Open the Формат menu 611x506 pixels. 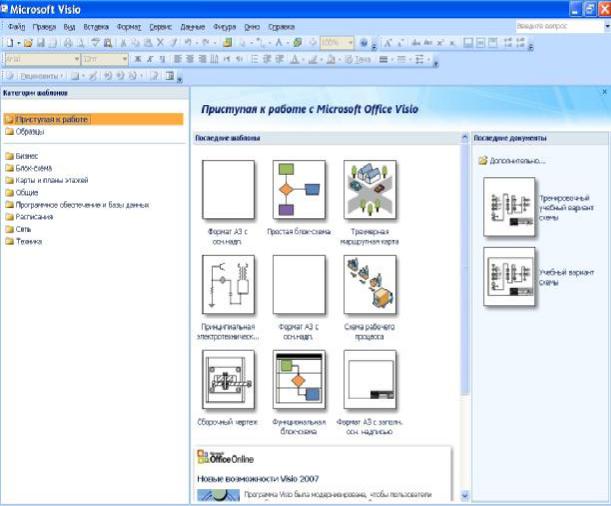coord(129,27)
